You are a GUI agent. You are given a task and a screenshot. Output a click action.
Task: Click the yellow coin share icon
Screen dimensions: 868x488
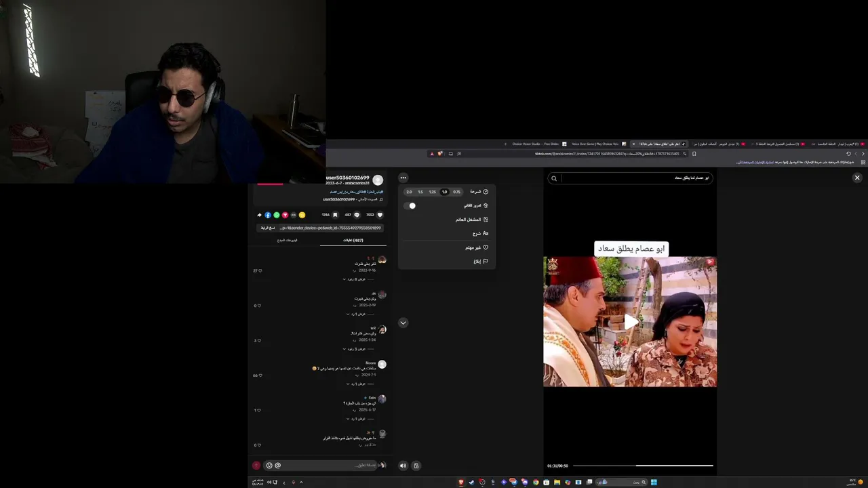click(302, 215)
